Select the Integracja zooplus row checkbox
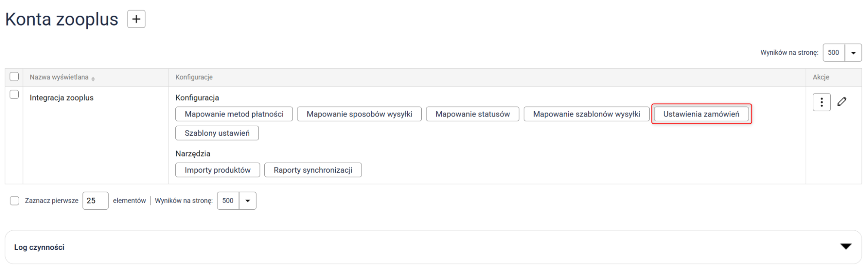Image resolution: width=868 pixels, height=270 pixels. [x=14, y=95]
